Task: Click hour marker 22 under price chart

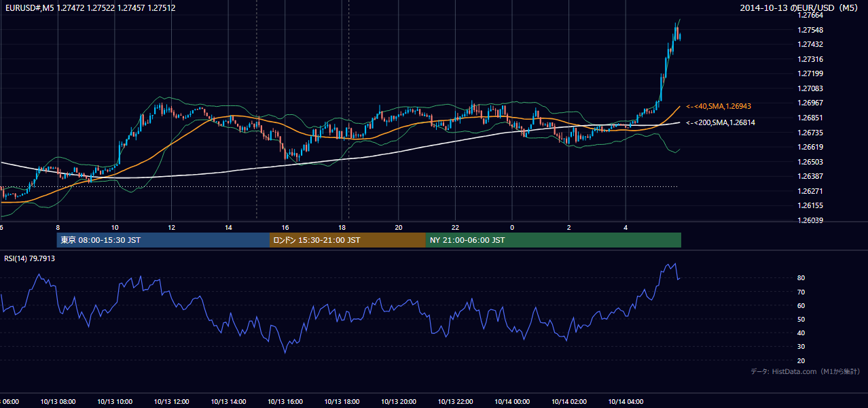Action: pyautogui.click(x=456, y=228)
